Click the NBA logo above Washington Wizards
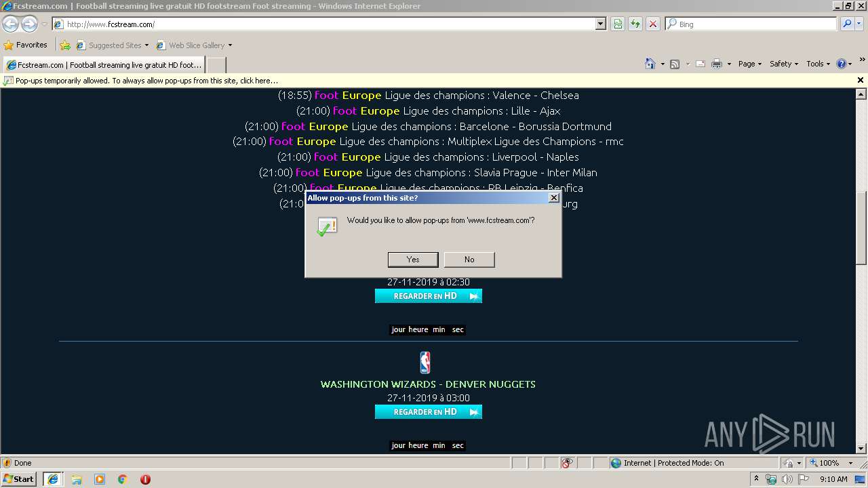 click(425, 363)
